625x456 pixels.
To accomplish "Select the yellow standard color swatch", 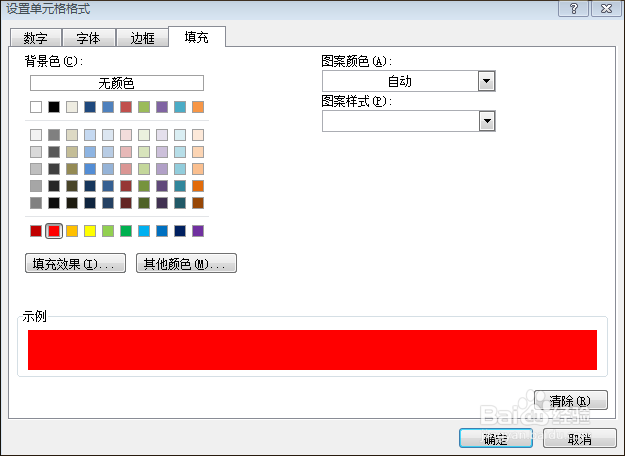I will (90, 231).
